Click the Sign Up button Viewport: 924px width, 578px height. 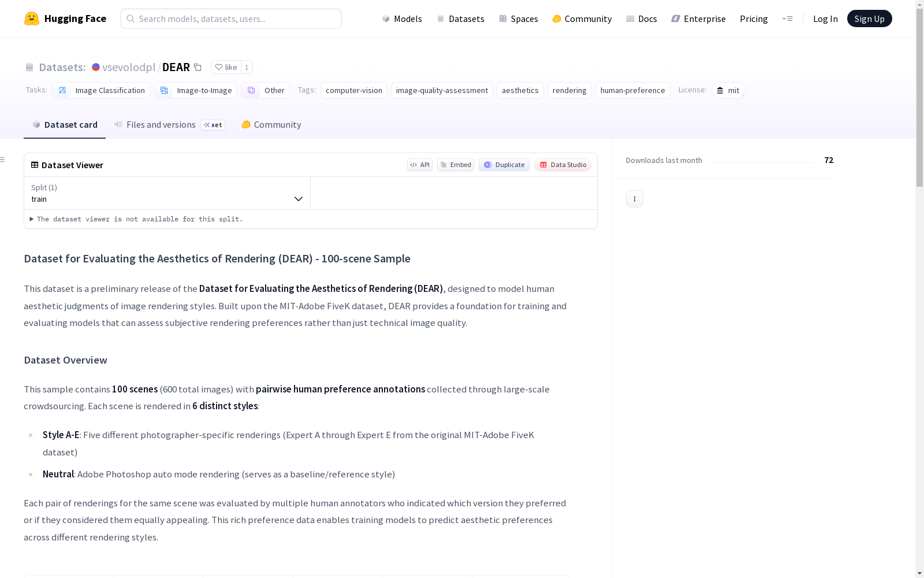(x=869, y=18)
